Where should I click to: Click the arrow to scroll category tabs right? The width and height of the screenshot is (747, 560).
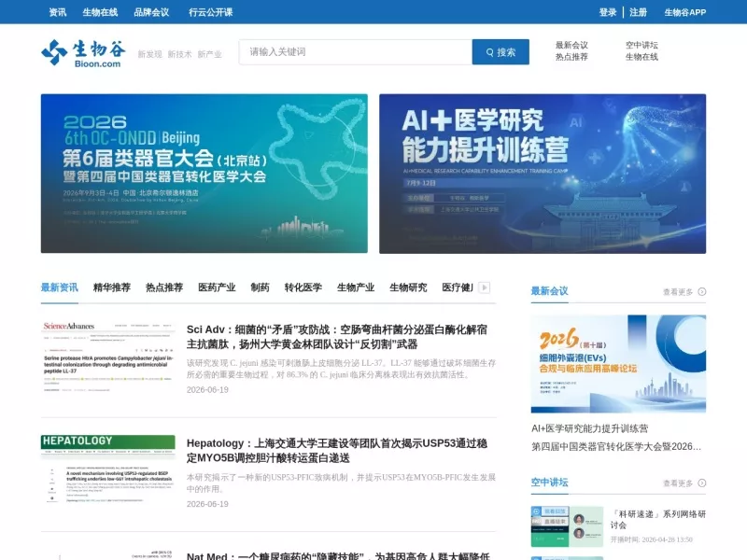point(485,287)
